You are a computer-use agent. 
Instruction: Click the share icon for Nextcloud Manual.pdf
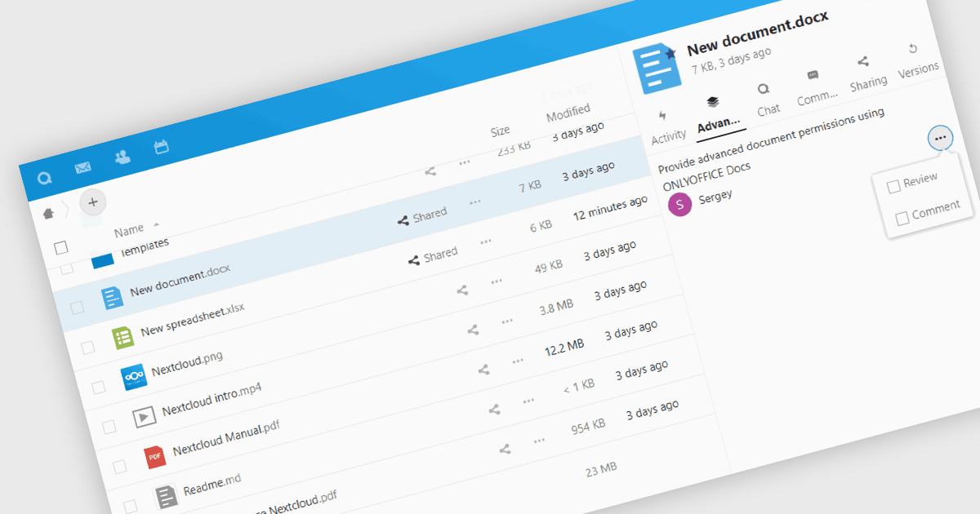[x=483, y=370]
